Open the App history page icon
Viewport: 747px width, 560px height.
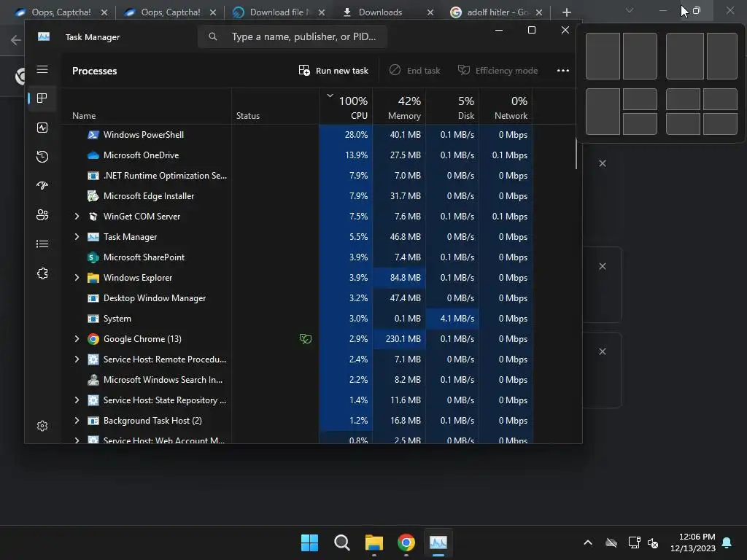[42, 157]
